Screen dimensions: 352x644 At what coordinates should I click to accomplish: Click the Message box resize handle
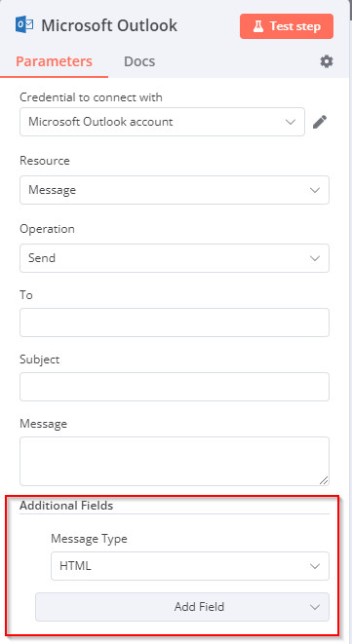point(324,480)
